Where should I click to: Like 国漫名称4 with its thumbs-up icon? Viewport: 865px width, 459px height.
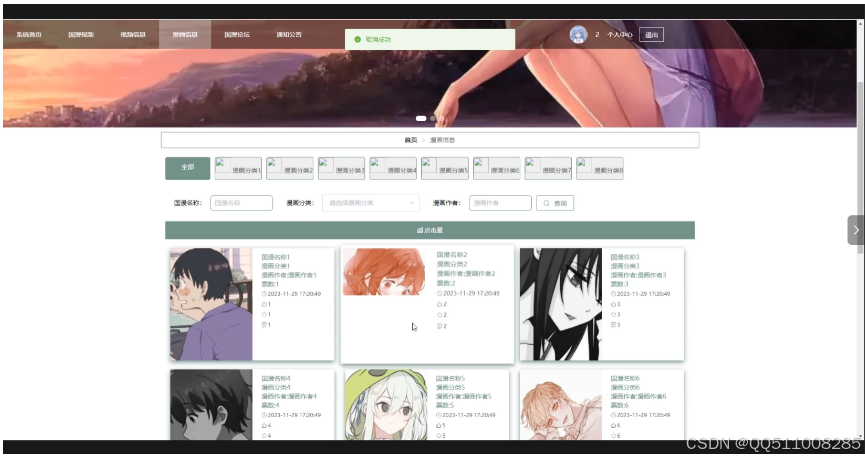point(264,426)
